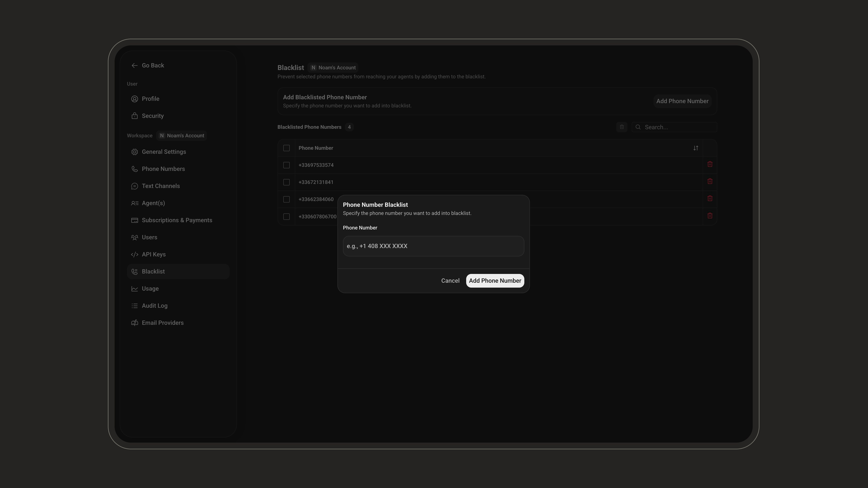Click the Phone Number Blacklist dialog title
Image resolution: width=868 pixels, height=488 pixels.
tap(375, 205)
